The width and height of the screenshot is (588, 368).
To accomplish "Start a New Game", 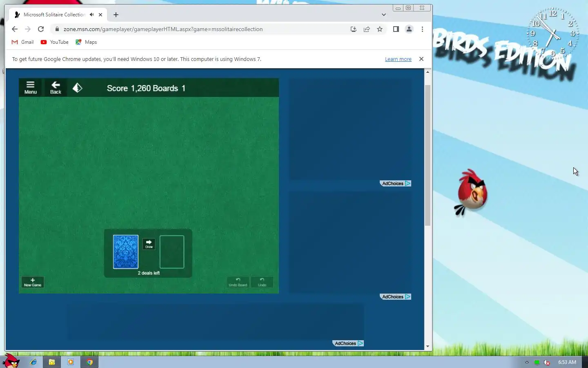I will 33,282.
